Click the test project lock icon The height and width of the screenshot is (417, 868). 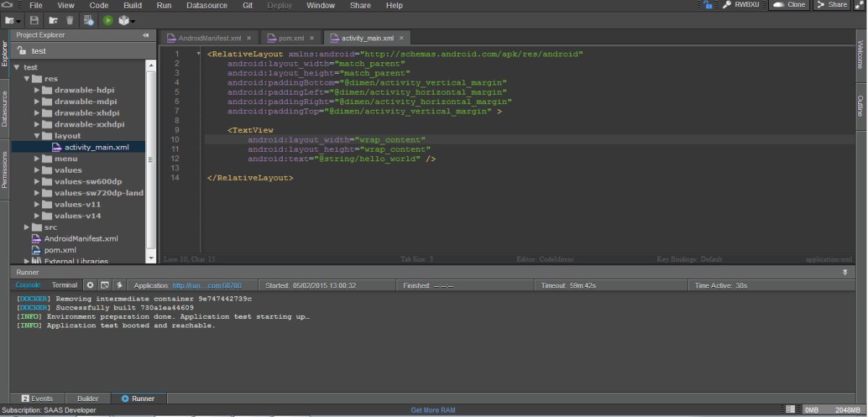[22, 51]
